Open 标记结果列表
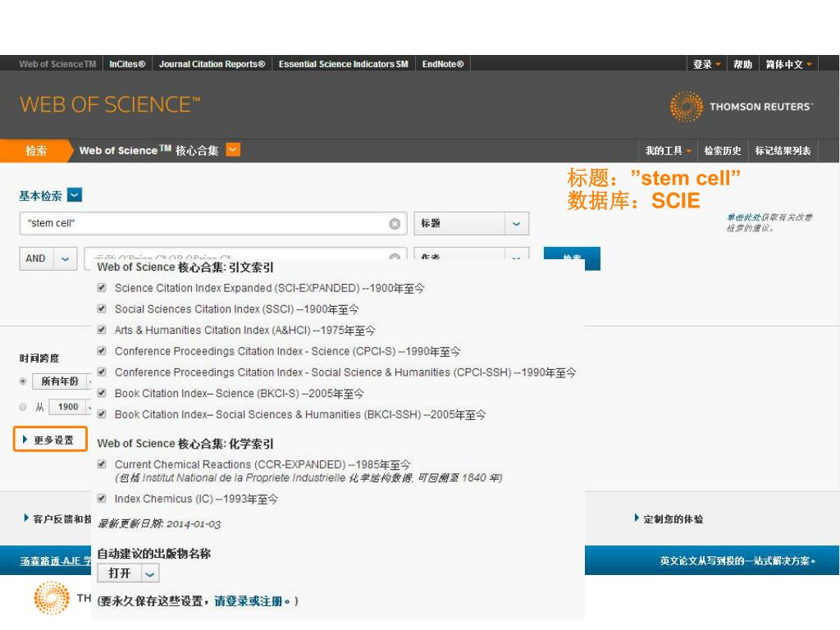The image size is (840, 630). (783, 151)
